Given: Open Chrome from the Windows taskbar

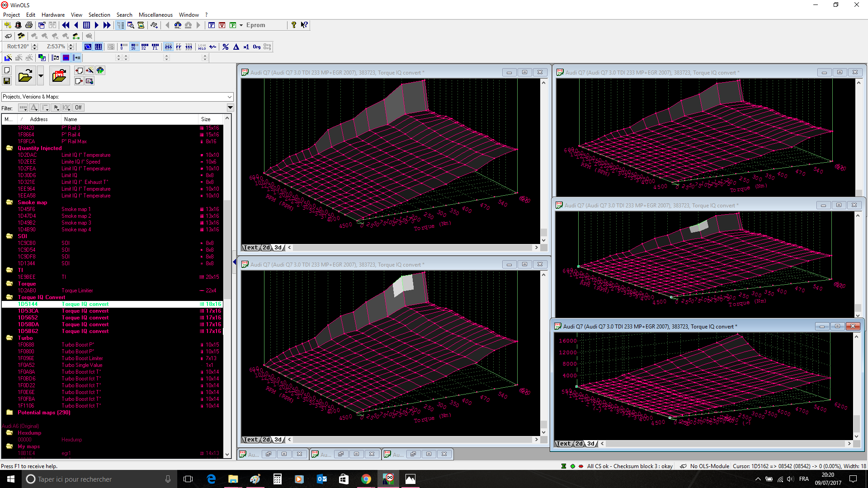Looking at the screenshot, I should pyautogui.click(x=366, y=479).
